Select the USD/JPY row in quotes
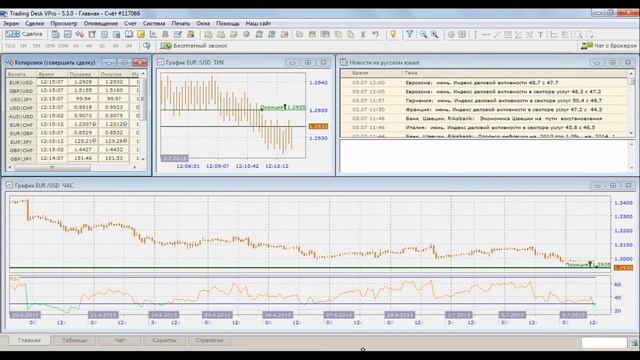This screenshot has width=640, height=360. (73, 99)
